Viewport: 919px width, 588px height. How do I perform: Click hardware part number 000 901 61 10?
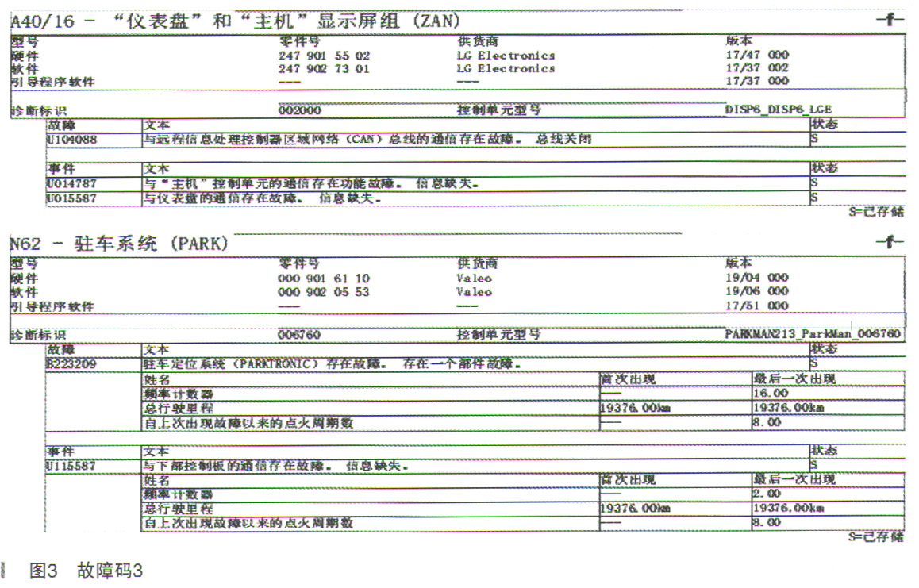[324, 279]
